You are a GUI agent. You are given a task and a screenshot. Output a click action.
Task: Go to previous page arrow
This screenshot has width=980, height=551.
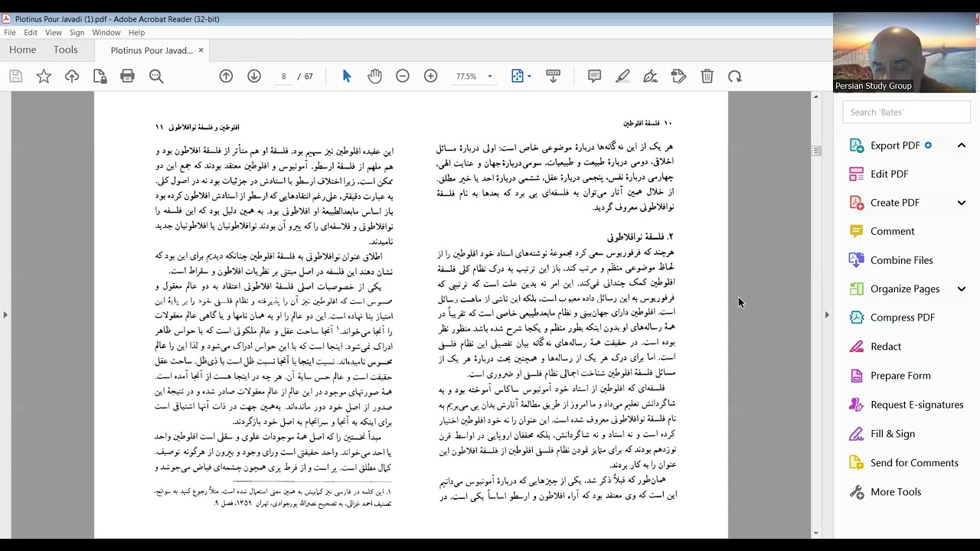pyautogui.click(x=226, y=77)
